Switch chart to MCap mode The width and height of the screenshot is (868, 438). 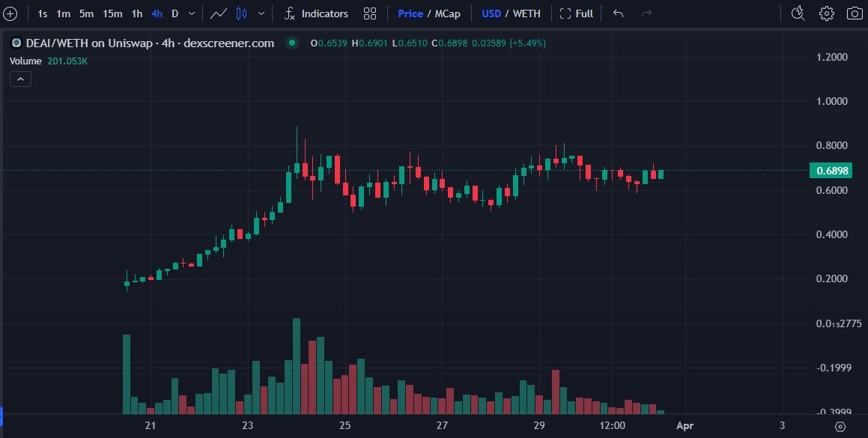[x=447, y=13]
